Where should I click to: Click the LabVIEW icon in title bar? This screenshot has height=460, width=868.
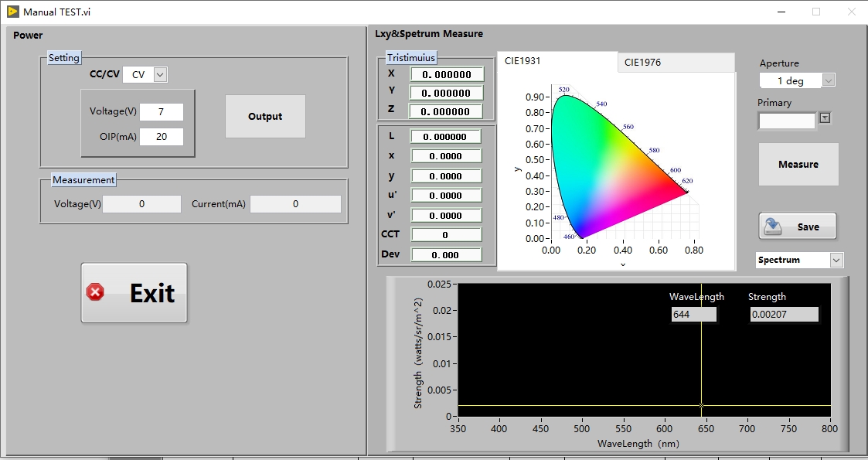tap(12, 12)
